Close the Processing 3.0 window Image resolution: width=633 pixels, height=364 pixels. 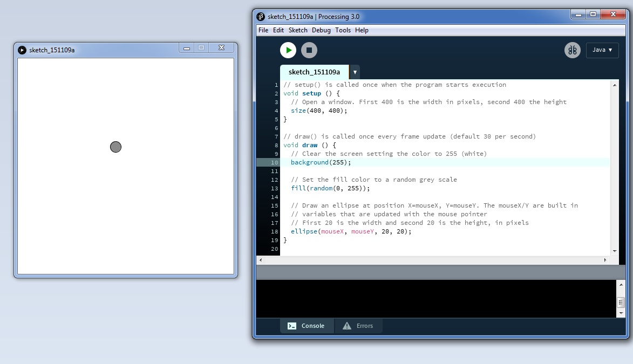[613, 15]
